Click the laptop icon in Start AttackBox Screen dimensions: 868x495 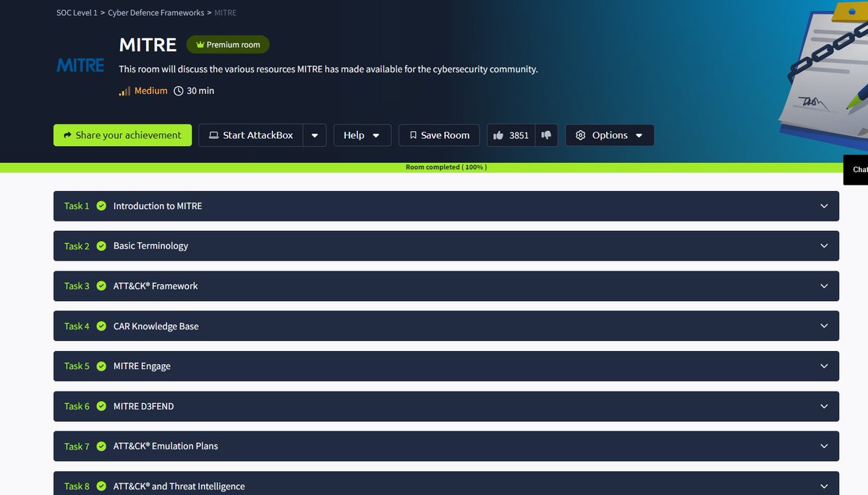[x=213, y=135]
